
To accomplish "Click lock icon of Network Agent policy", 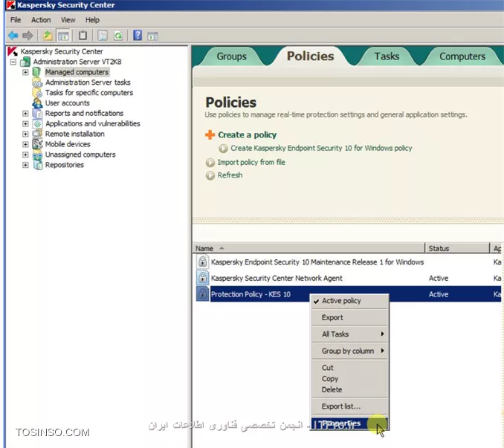I will pyautogui.click(x=202, y=278).
